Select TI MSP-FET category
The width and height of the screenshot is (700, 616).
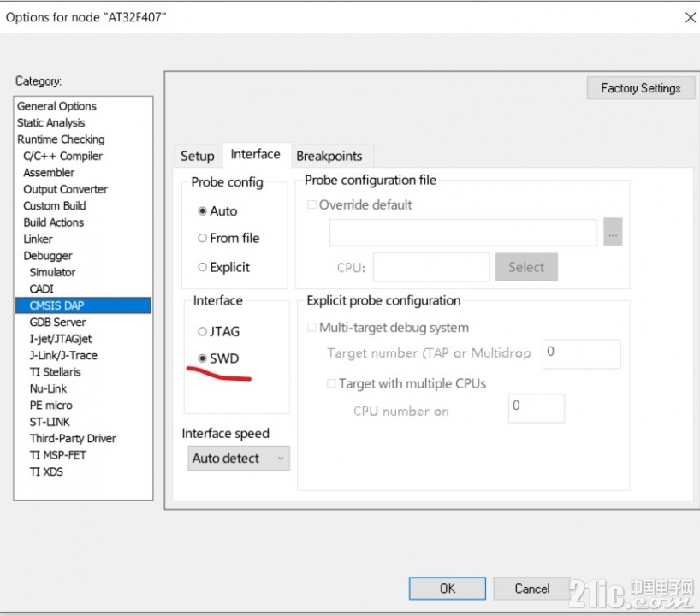coord(57,455)
